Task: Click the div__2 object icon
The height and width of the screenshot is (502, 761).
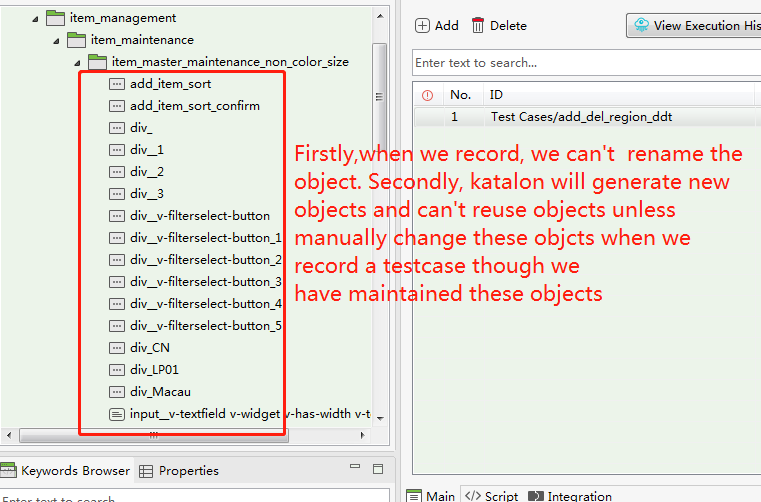Action: click(x=116, y=172)
